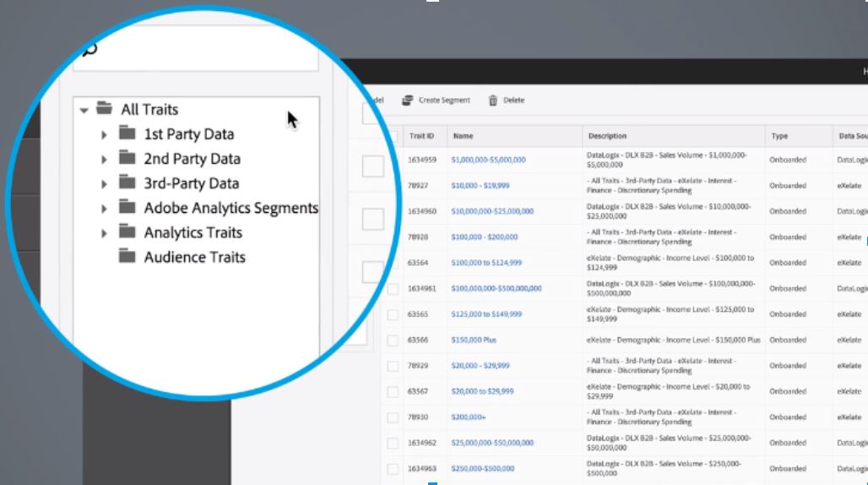
Task: Open the $200,000+ trait link
Action: pos(469,417)
